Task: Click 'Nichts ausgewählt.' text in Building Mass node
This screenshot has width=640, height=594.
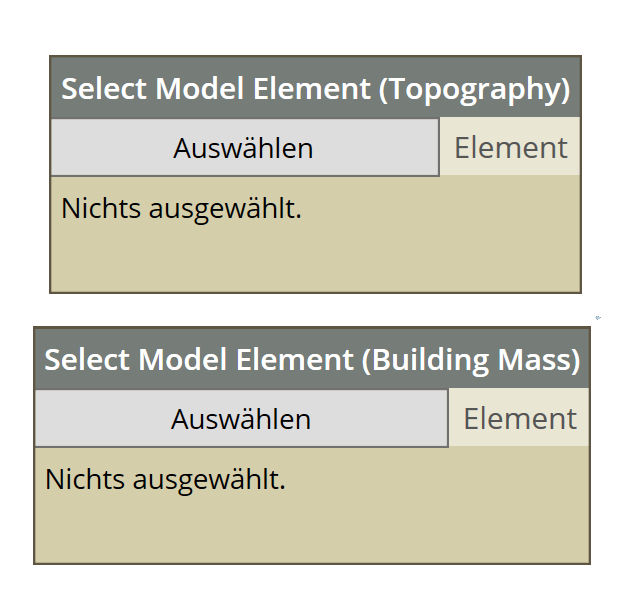Action: [165, 480]
